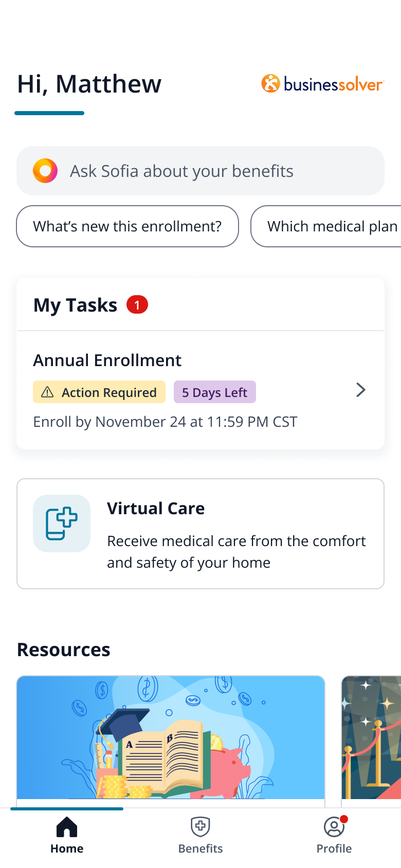Tap the Action Required warning icon
401x868 pixels.
[47, 392]
